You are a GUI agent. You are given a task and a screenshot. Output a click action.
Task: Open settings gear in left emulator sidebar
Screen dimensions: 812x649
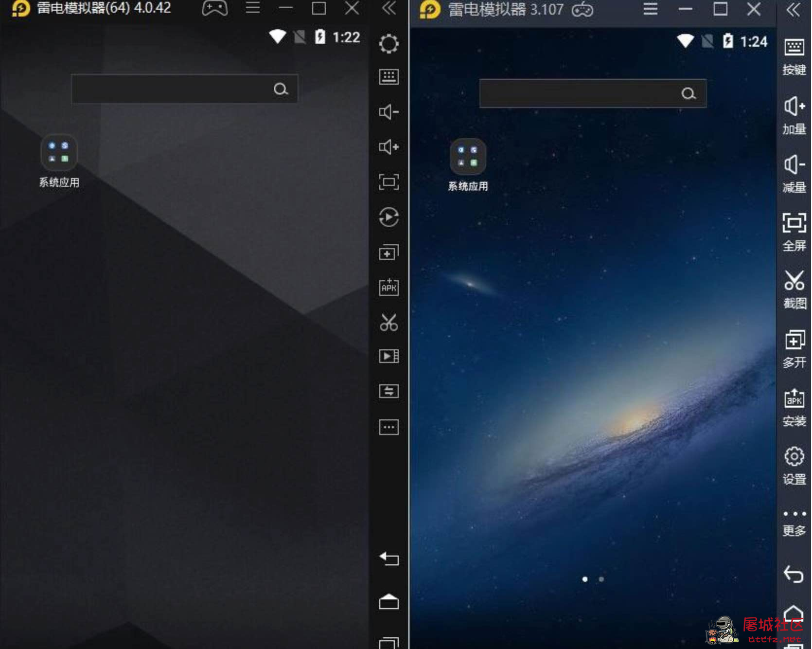coord(388,44)
